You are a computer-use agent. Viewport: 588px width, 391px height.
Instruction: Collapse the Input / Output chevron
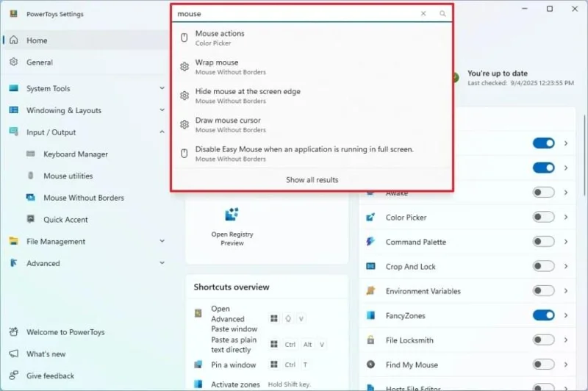coord(162,132)
